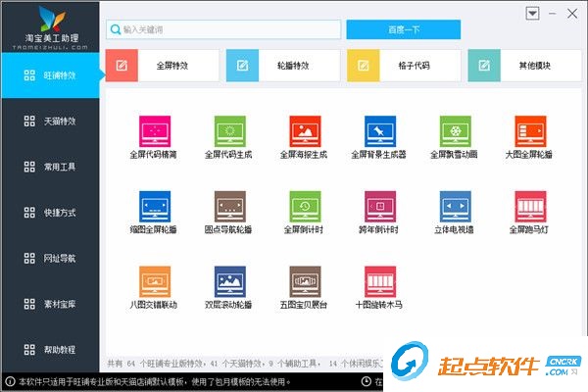Open the 快捷方式 sidebar section
The image size is (588, 392).
coord(50,213)
